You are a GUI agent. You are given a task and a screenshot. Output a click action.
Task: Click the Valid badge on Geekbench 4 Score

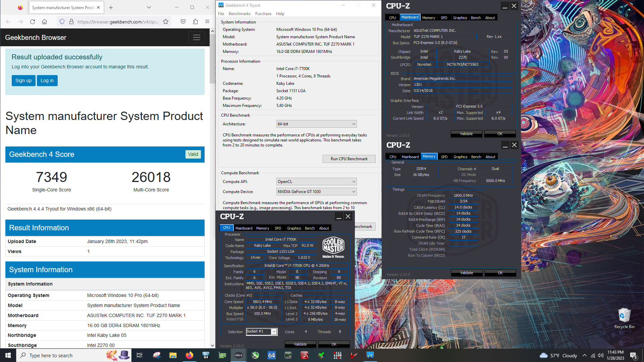pyautogui.click(x=193, y=154)
